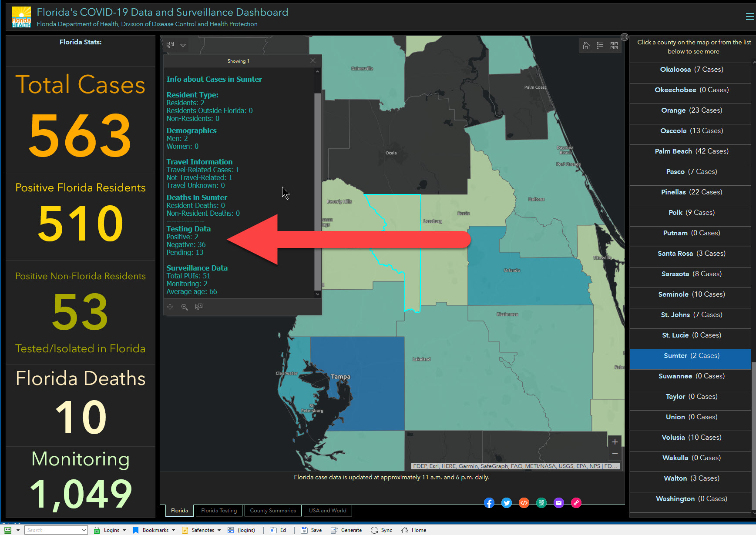This screenshot has width=756, height=535.
Task: Click the pan icon in popup footer
Action: 170,307
